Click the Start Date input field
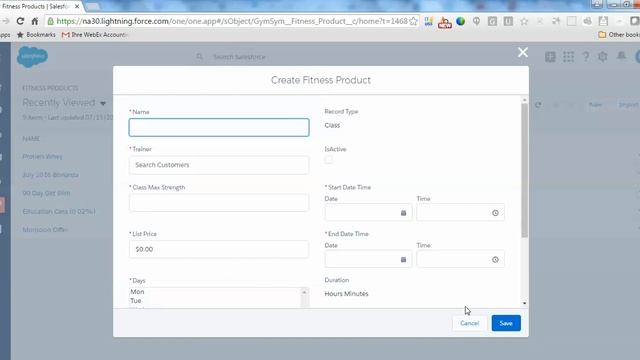The image size is (640, 360). 368,213
